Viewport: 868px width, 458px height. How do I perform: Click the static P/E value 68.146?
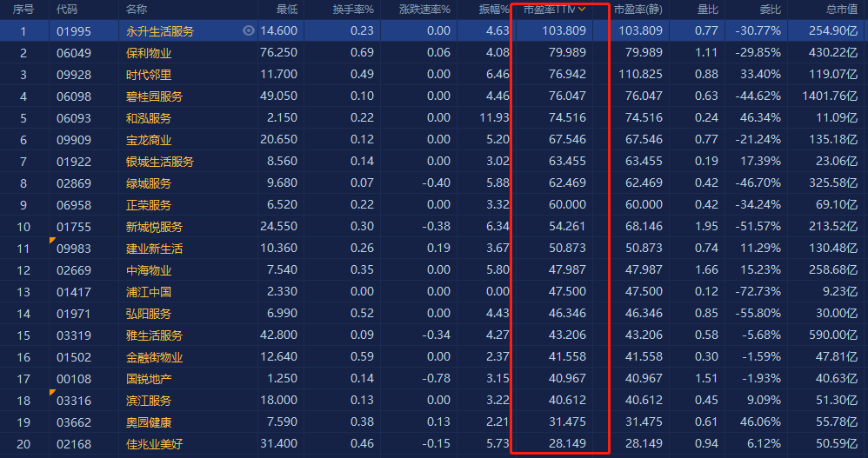pos(644,226)
